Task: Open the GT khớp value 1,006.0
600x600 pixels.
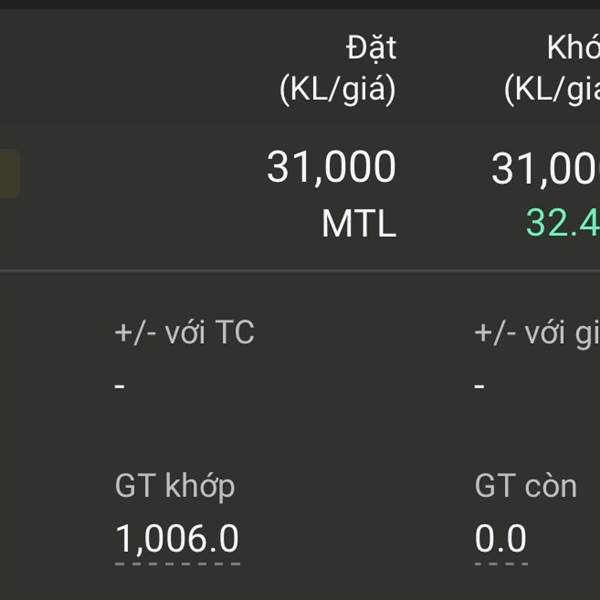Action: [x=177, y=539]
